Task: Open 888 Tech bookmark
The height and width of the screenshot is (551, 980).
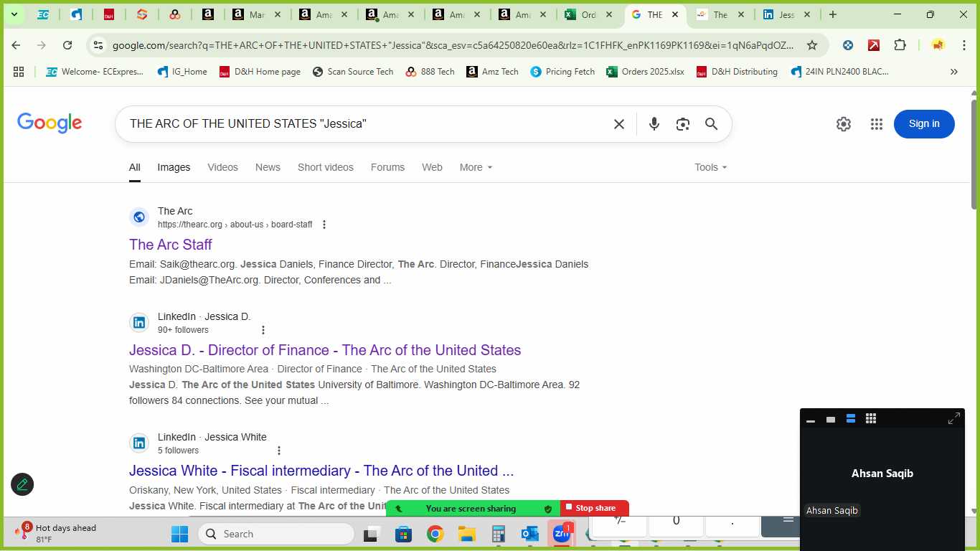Action: coord(430,72)
